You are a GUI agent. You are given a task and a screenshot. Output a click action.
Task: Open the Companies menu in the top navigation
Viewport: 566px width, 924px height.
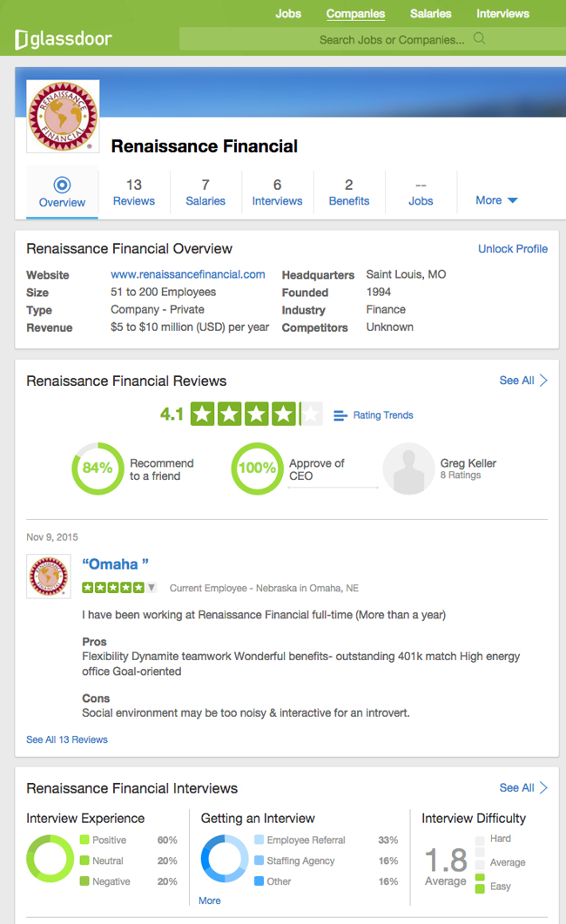click(x=355, y=13)
